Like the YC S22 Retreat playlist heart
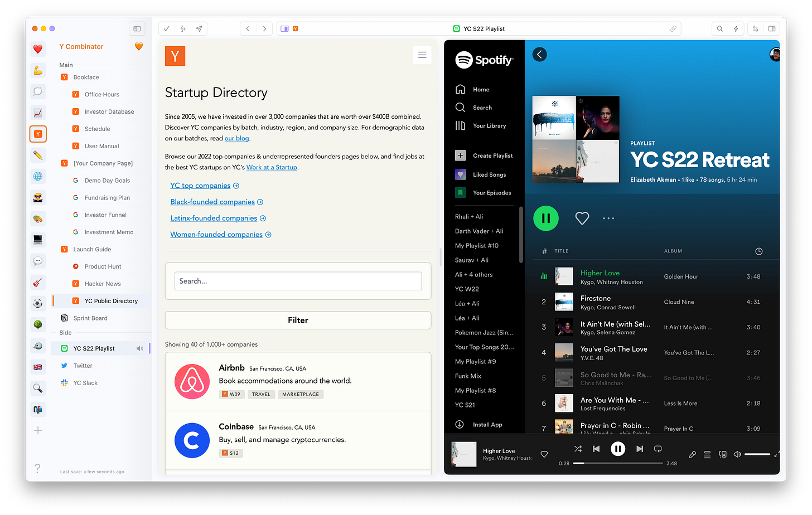This screenshot has width=812, height=515. (x=582, y=218)
